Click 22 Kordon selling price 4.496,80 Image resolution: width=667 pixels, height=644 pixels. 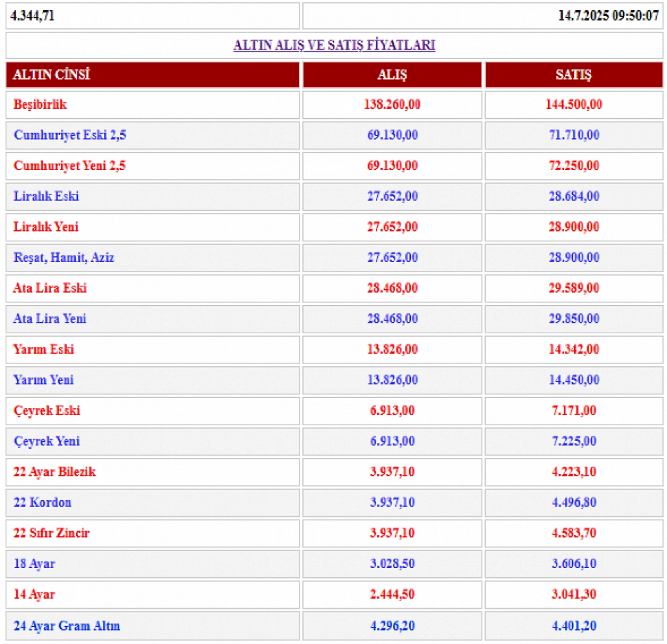click(x=573, y=503)
